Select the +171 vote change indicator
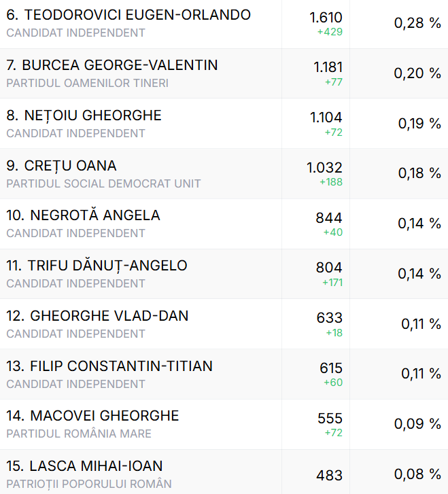 pos(332,282)
